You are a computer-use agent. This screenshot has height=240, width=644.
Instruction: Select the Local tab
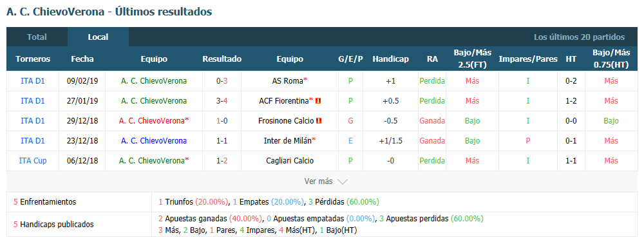[98, 37]
